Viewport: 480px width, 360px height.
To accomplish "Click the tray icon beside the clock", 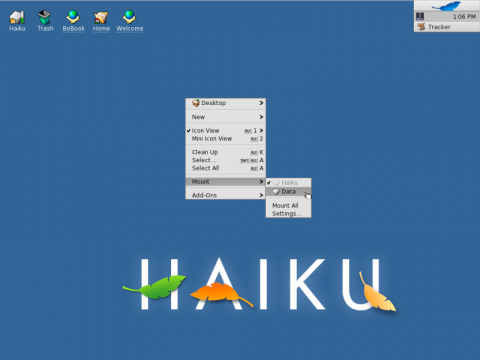I will (x=420, y=16).
